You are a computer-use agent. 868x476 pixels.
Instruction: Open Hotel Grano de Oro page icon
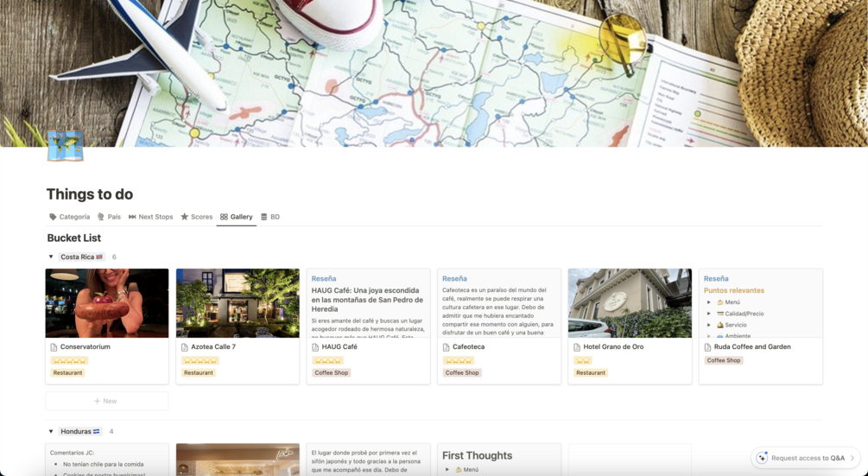[x=576, y=347]
